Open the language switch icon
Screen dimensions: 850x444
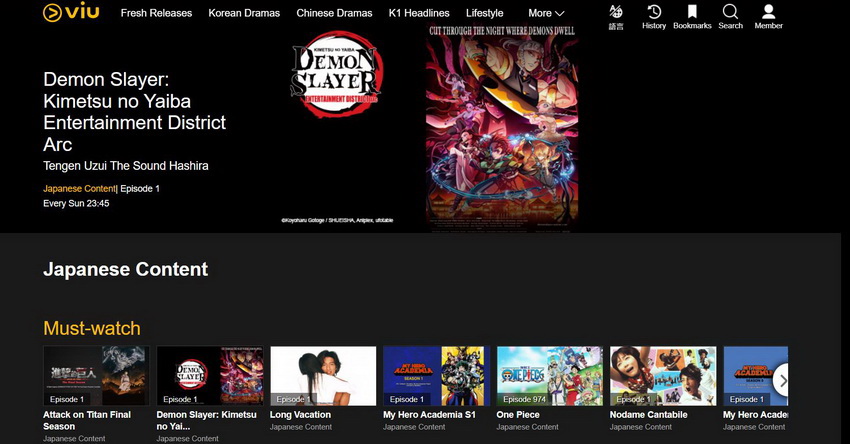click(x=616, y=14)
